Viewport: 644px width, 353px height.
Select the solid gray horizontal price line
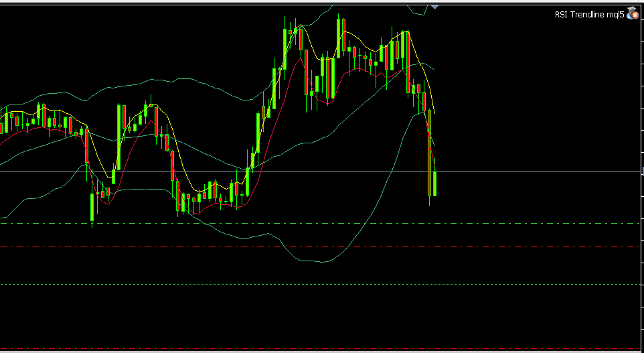tap(321, 171)
